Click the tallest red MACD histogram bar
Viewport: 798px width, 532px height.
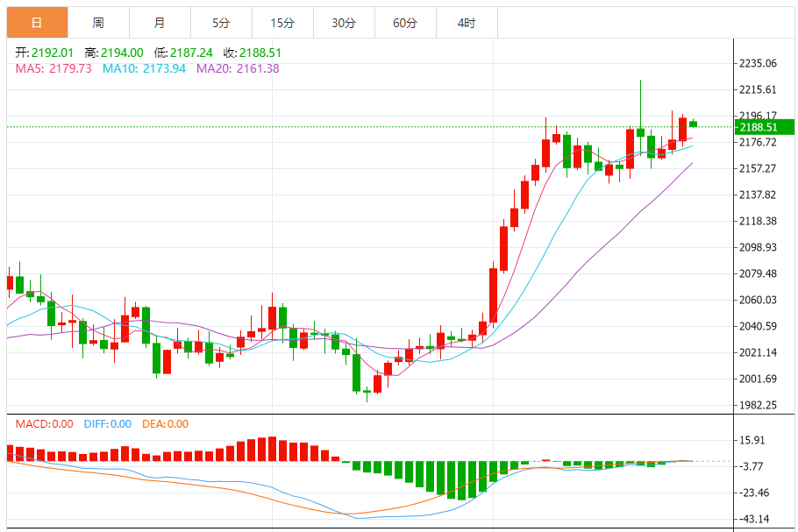(272, 449)
